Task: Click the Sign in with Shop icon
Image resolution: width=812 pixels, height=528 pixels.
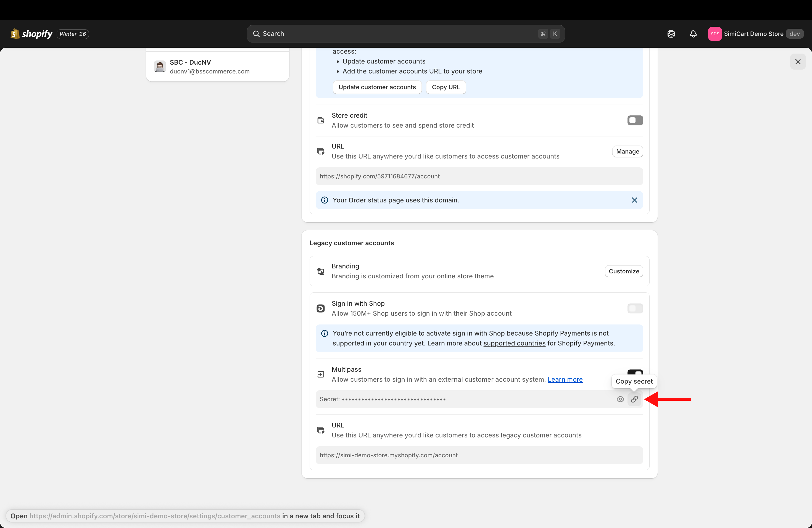Action: click(320, 308)
